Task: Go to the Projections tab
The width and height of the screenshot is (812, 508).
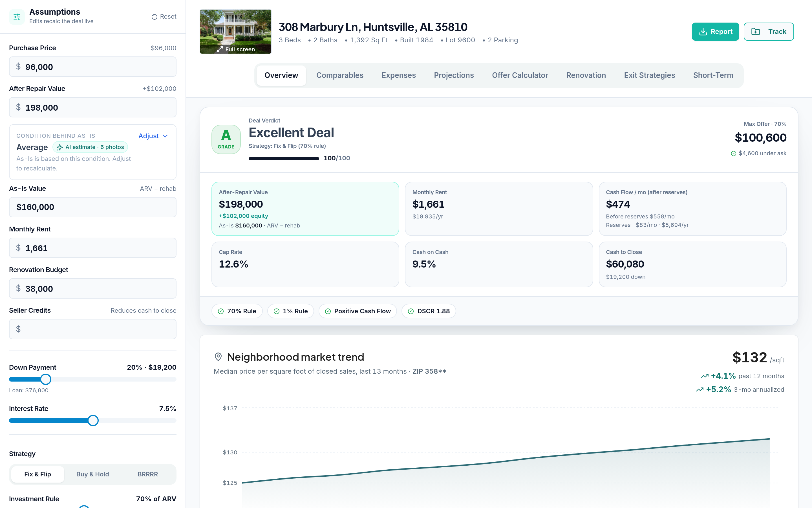Action: (454, 75)
